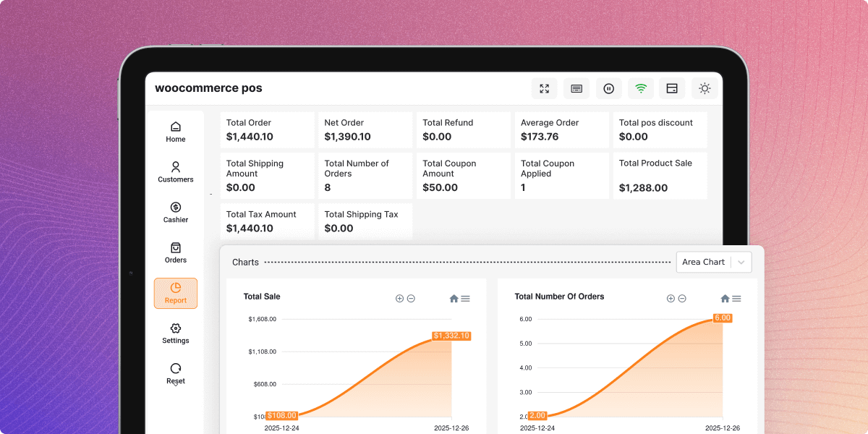Click the Total Number of Orders card
Viewport: 868px width, 434px height.
(x=365, y=176)
